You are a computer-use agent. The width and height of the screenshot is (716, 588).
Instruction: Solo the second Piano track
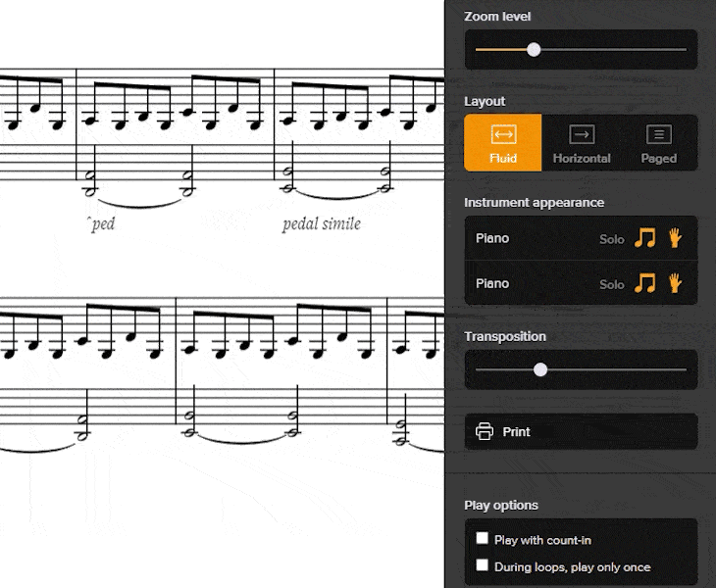tap(611, 284)
